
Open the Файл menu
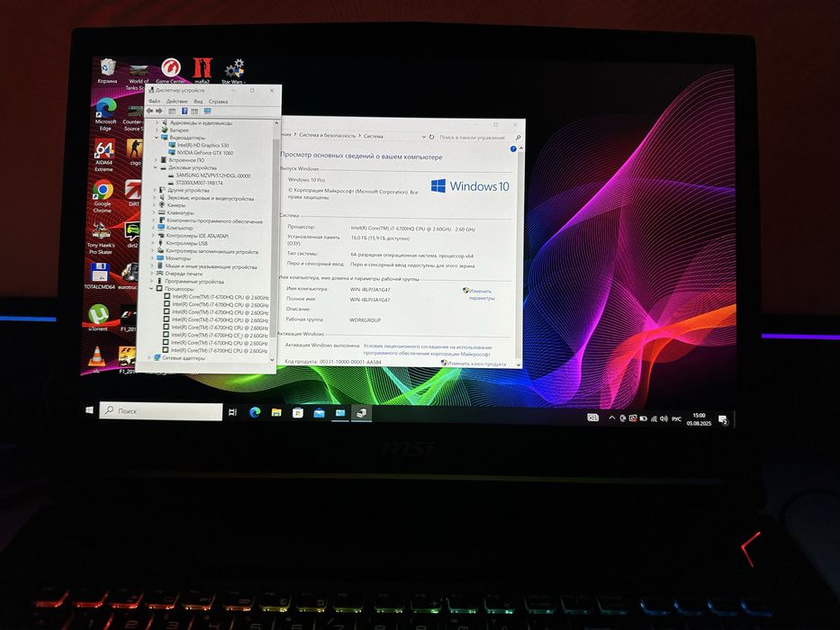click(x=154, y=101)
